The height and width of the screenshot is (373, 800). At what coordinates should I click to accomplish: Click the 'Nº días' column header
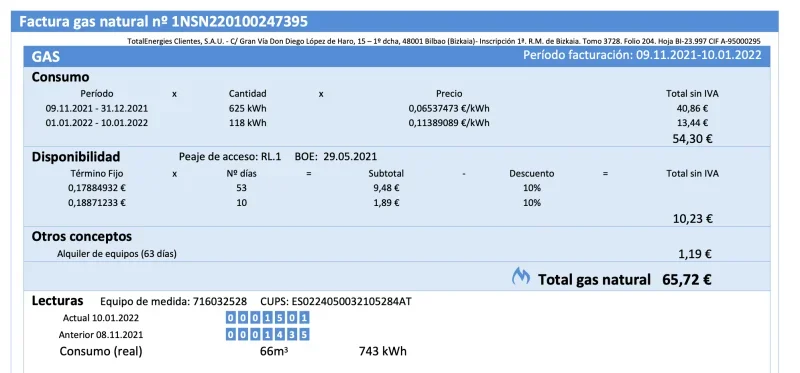click(x=241, y=173)
